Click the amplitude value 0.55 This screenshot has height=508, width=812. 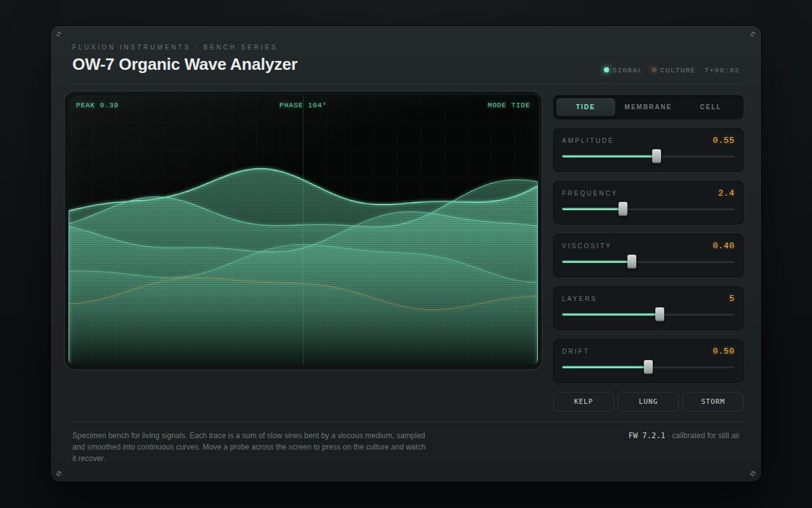[723, 140]
